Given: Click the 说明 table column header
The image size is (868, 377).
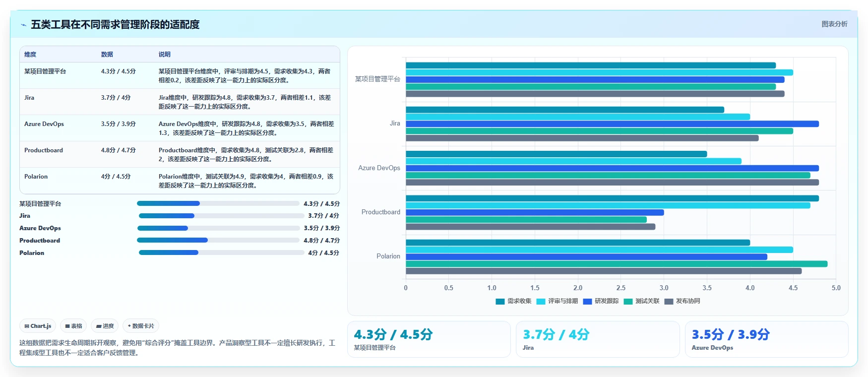Looking at the screenshot, I should tap(165, 55).
